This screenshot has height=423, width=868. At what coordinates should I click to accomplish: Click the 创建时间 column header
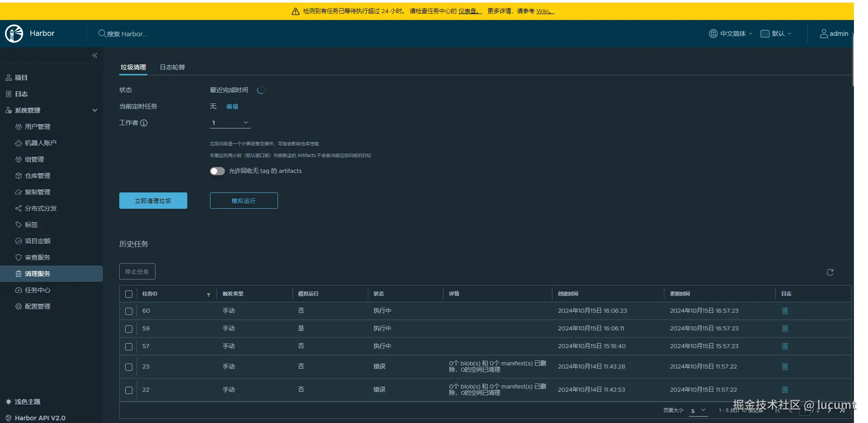coord(568,294)
